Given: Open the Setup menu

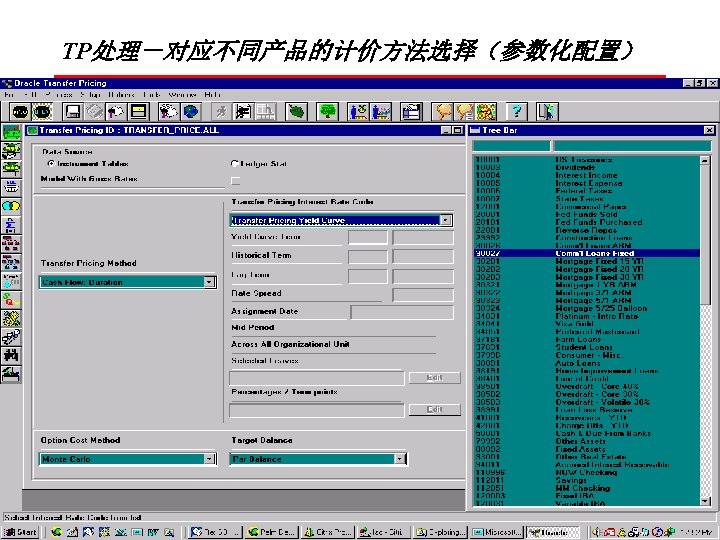Looking at the screenshot, I should point(90,95).
